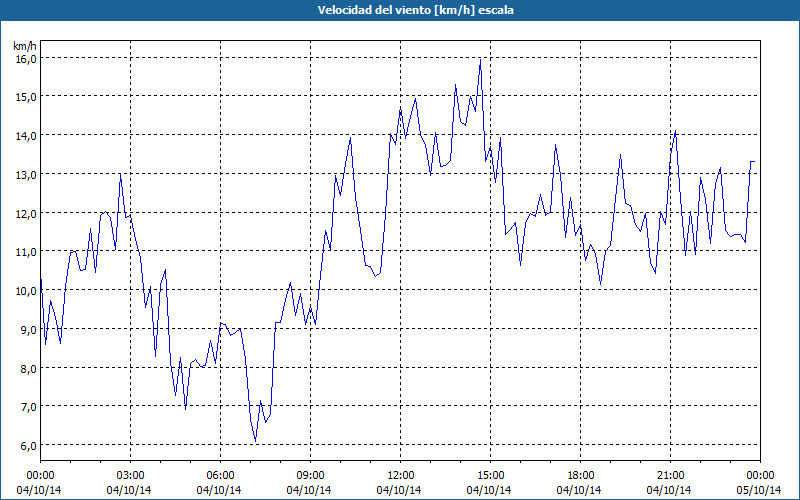Image resolution: width=800 pixels, height=500 pixels.
Task: Click the wind speed peak near 16 km/h
Action: [x=480, y=60]
